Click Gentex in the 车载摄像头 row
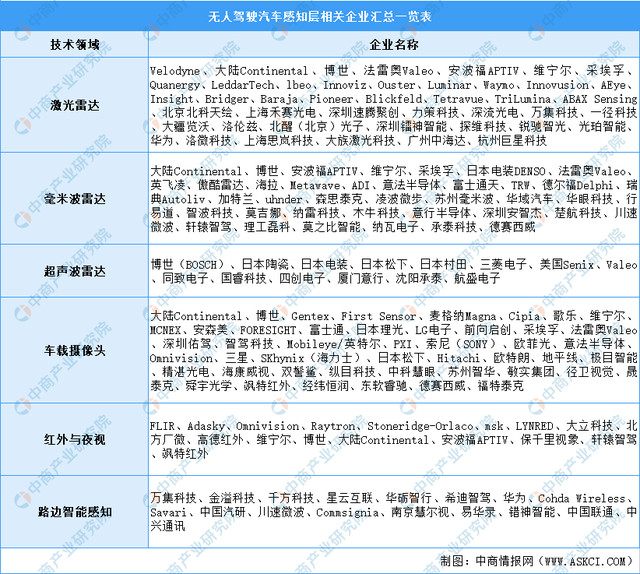640x574 pixels. tap(310, 316)
